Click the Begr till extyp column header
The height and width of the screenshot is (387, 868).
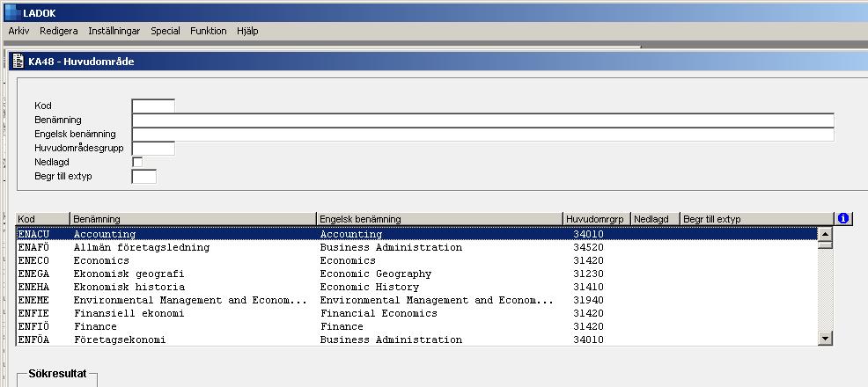tap(757, 219)
